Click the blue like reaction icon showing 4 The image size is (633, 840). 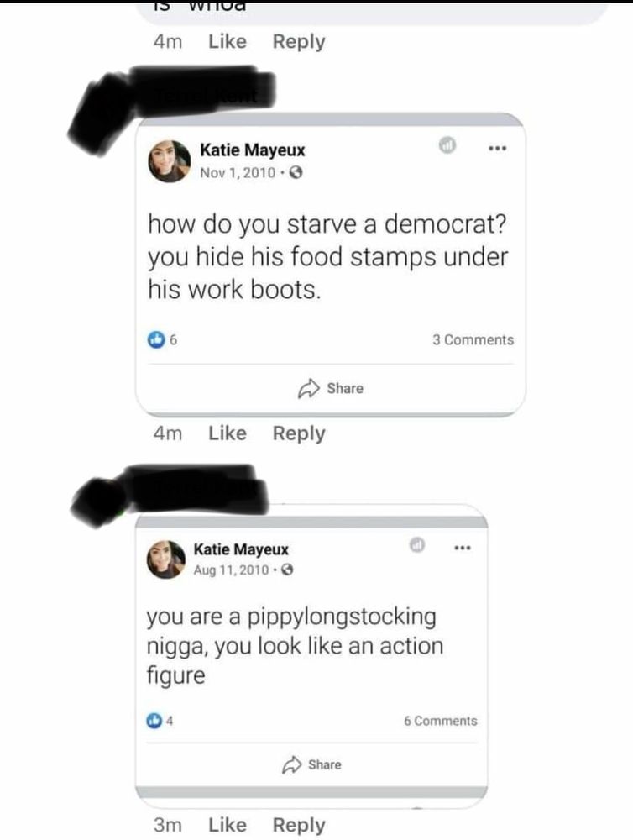[x=154, y=721]
